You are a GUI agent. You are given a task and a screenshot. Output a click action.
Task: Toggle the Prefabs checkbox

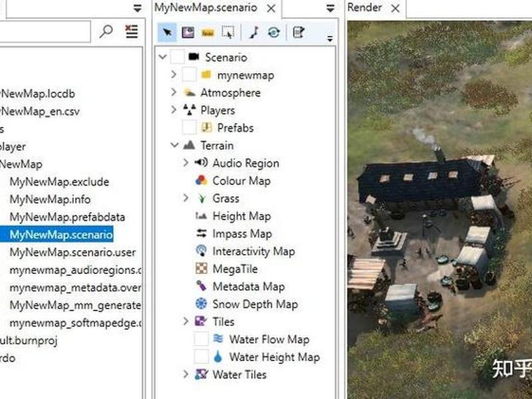(189, 127)
